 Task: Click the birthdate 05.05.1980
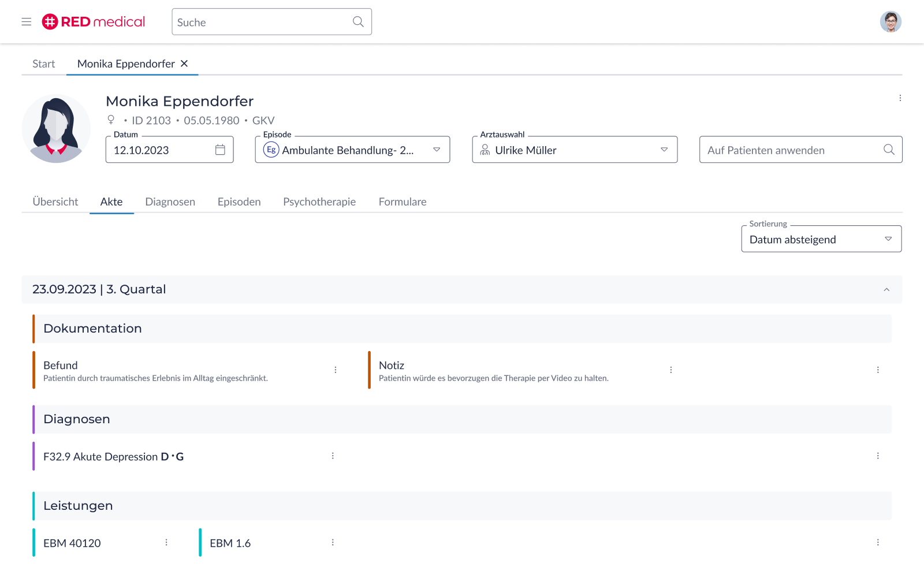(211, 120)
